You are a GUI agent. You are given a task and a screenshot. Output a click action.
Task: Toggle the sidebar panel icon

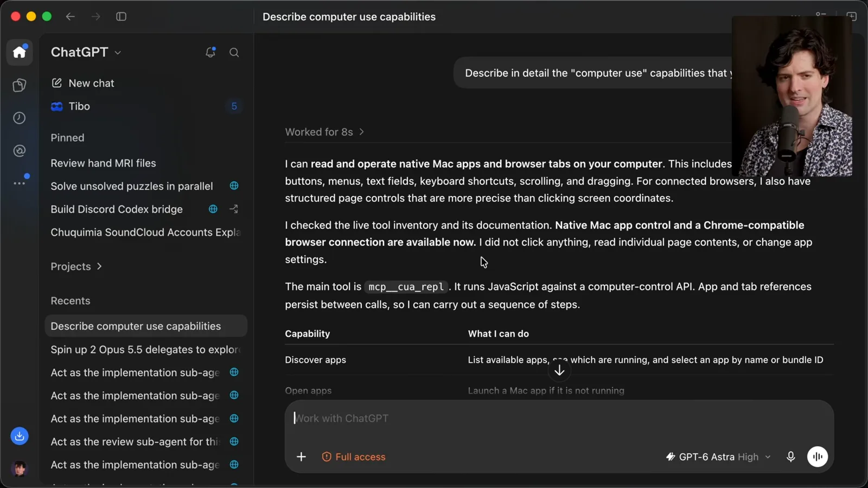point(121,16)
